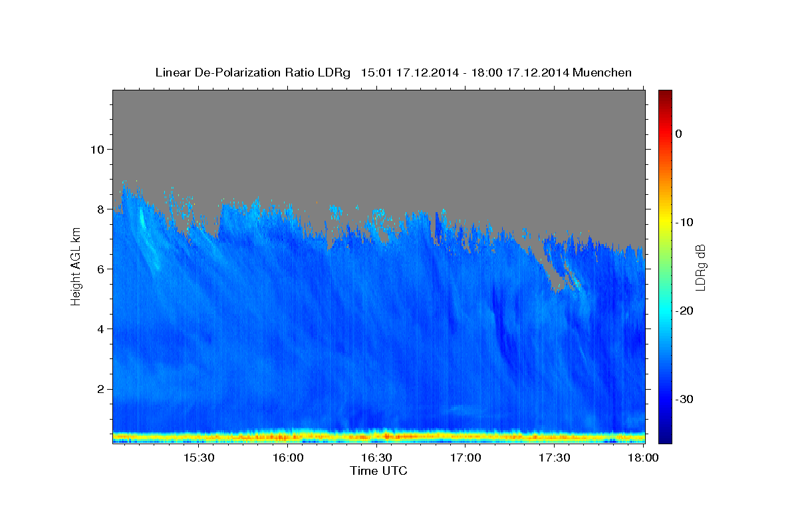Click the "15:30" time tick label
The width and height of the screenshot is (798, 532).
(x=199, y=458)
